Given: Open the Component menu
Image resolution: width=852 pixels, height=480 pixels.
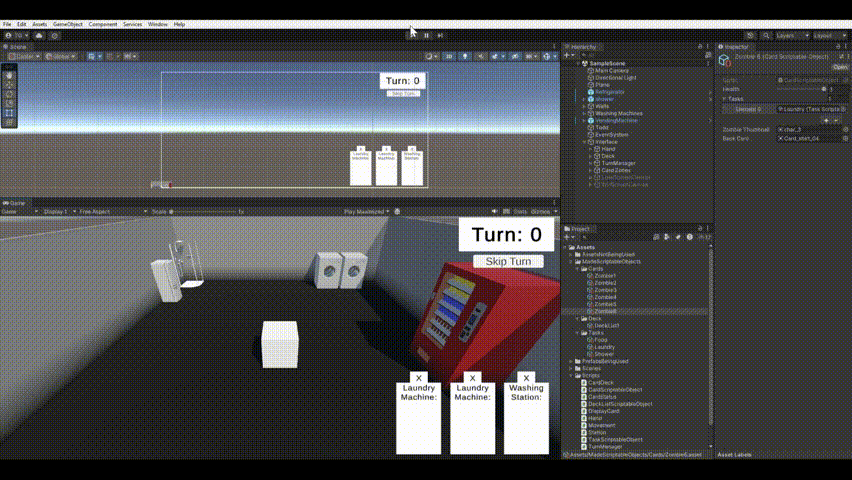Looking at the screenshot, I should click(x=103, y=24).
